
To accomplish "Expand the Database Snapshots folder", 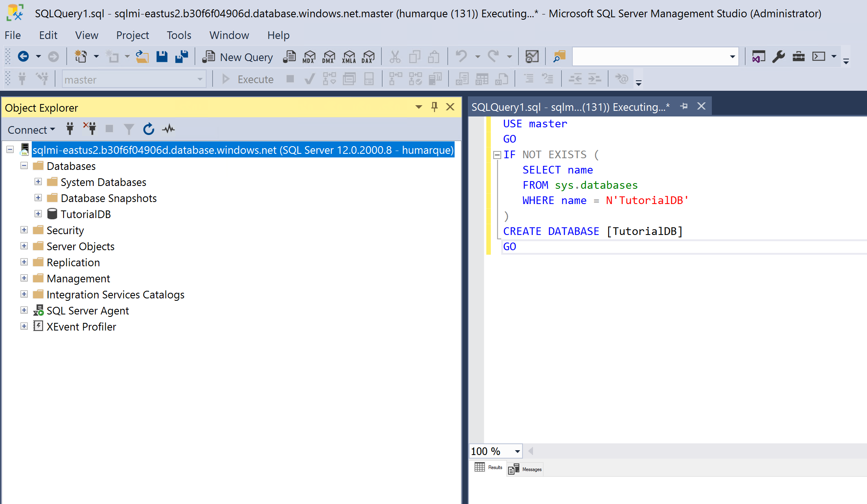I will tap(38, 198).
